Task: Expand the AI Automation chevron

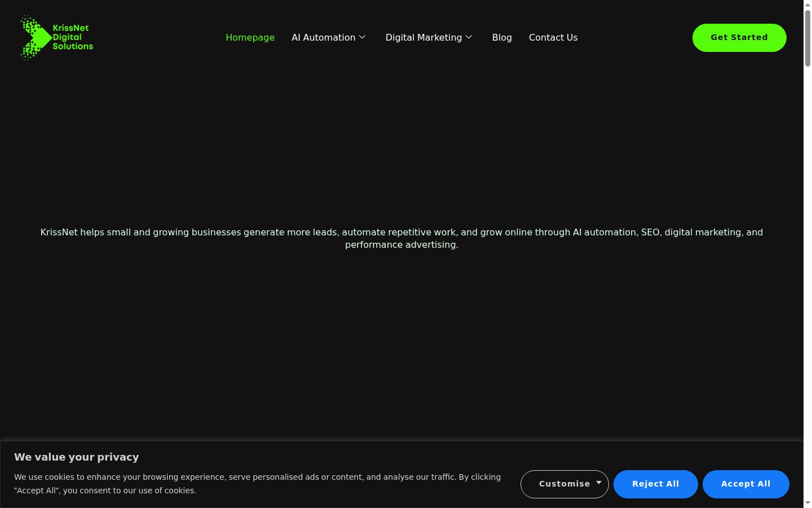Action: coord(362,37)
